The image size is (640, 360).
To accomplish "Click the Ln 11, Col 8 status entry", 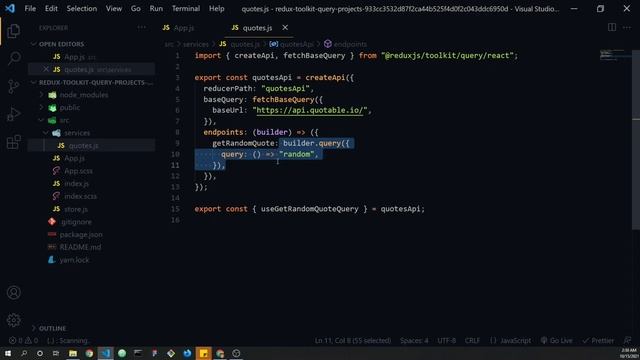I will (x=353, y=340).
